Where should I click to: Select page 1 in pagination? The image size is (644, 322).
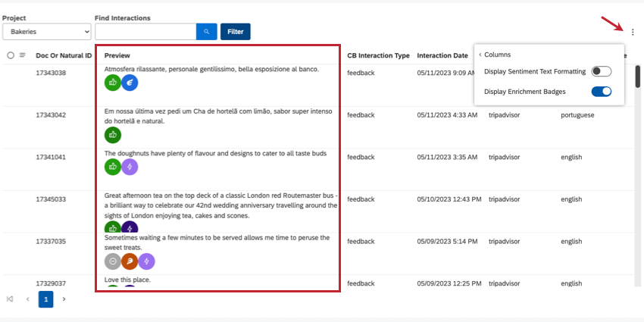click(46, 299)
